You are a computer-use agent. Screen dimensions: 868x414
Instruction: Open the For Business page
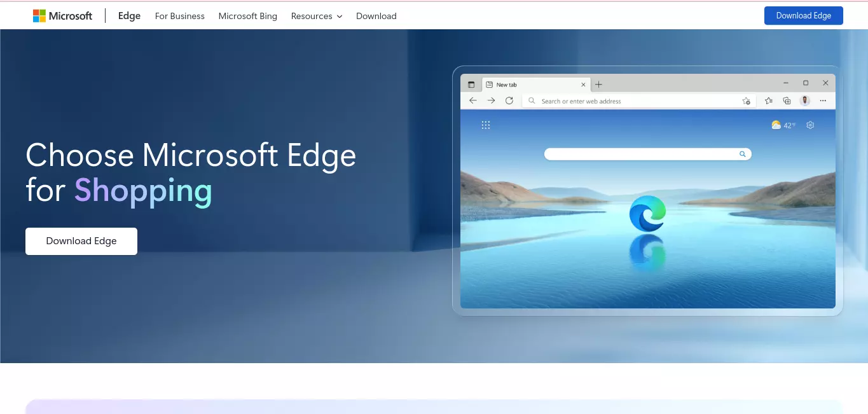(x=180, y=16)
